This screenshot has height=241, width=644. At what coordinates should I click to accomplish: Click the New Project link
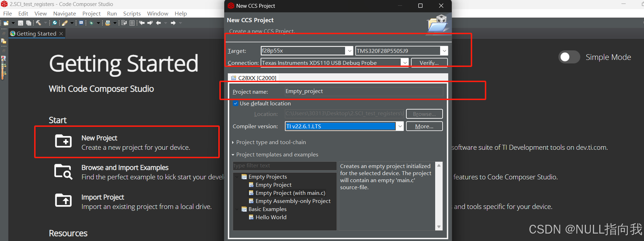(x=99, y=138)
